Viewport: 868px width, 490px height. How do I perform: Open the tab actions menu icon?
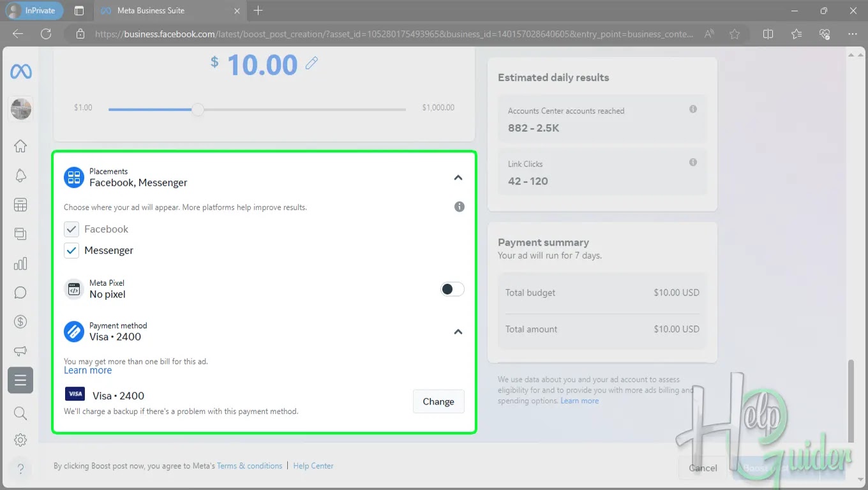click(79, 11)
